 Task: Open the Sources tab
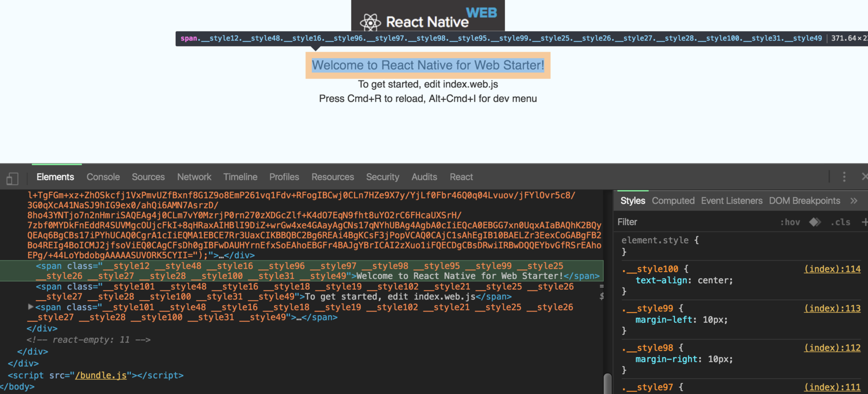tap(148, 177)
